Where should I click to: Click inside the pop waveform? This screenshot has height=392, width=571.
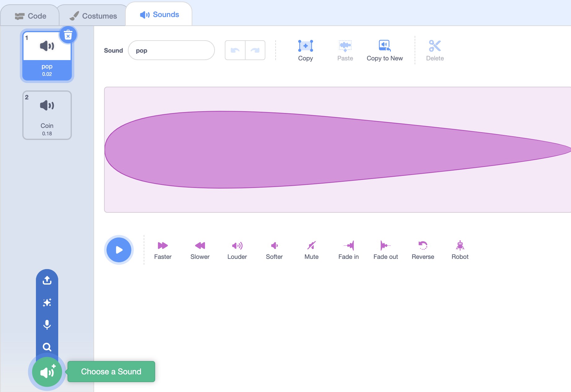pyautogui.click(x=338, y=150)
